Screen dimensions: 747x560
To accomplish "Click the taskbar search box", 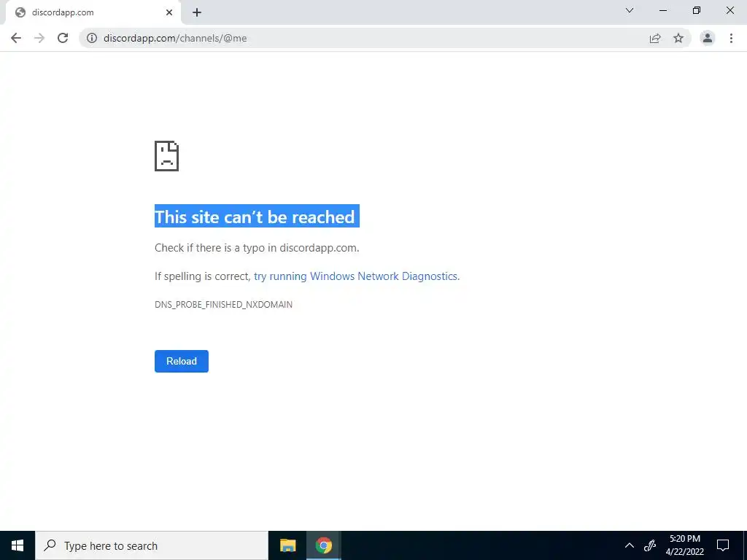I will [152, 545].
